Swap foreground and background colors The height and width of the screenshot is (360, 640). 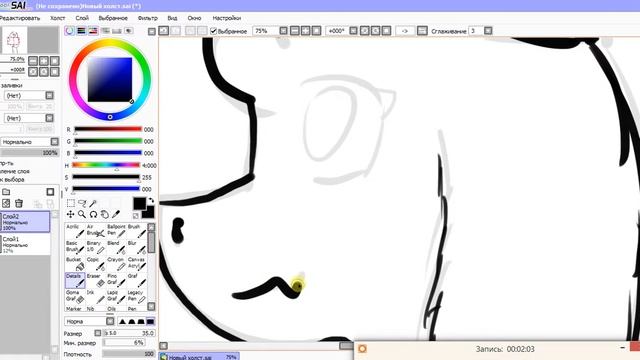click(x=151, y=200)
